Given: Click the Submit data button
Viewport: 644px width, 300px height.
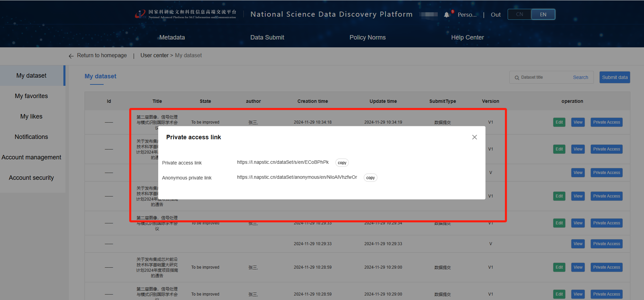Looking at the screenshot, I should (614, 77).
